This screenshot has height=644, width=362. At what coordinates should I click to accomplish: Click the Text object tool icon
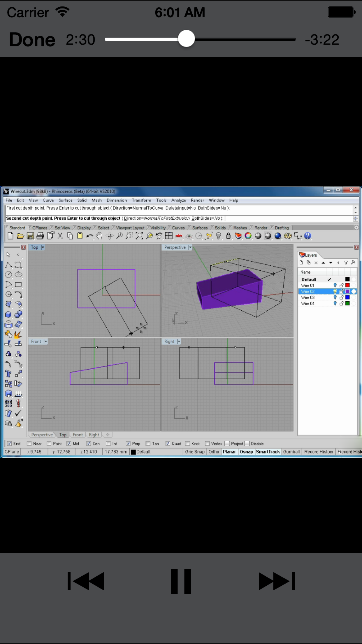click(8, 374)
